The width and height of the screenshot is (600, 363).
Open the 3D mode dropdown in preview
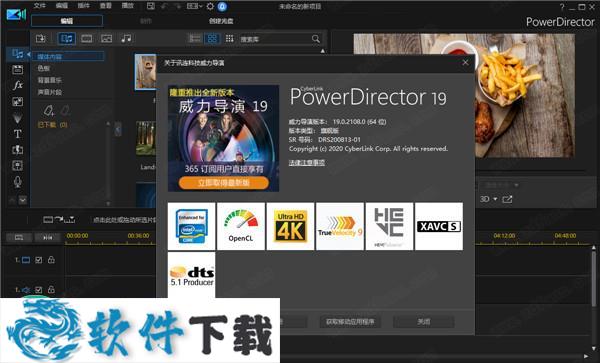click(489, 199)
